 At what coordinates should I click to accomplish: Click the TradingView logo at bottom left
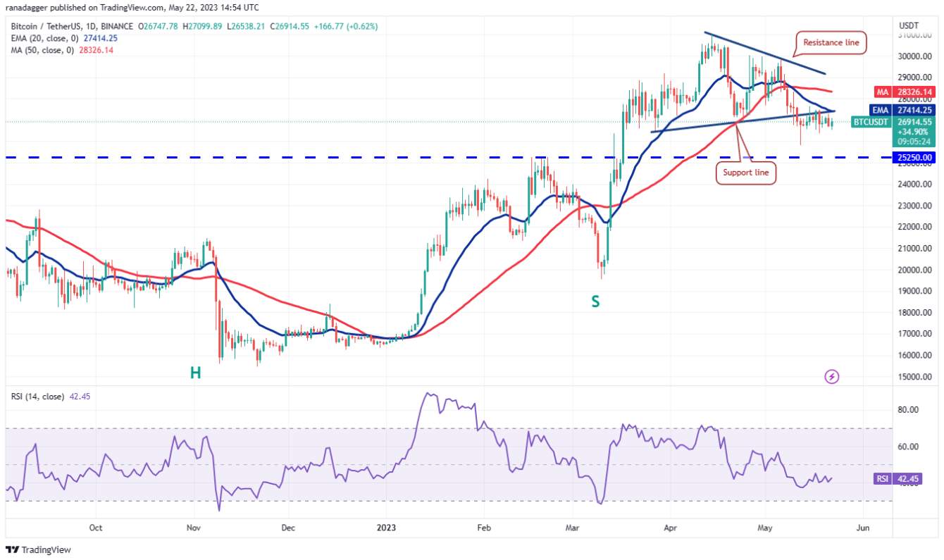coord(39,549)
